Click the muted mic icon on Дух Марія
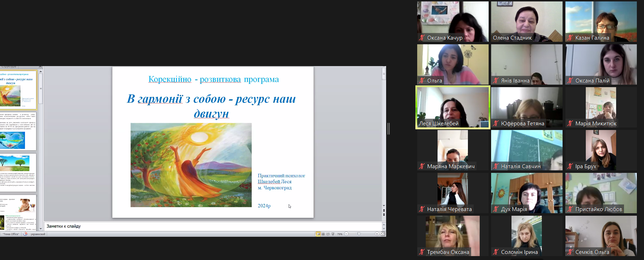 pos(496,209)
